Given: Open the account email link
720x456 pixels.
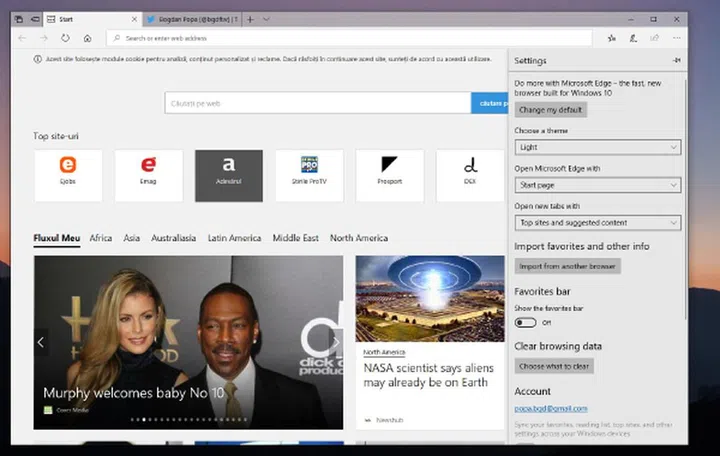Looking at the screenshot, I should 550,408.
